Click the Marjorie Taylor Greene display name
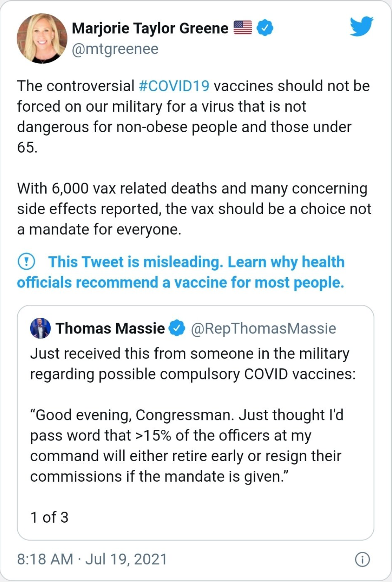The height and width of the screenshot is (582, 392). coord(150,28)
